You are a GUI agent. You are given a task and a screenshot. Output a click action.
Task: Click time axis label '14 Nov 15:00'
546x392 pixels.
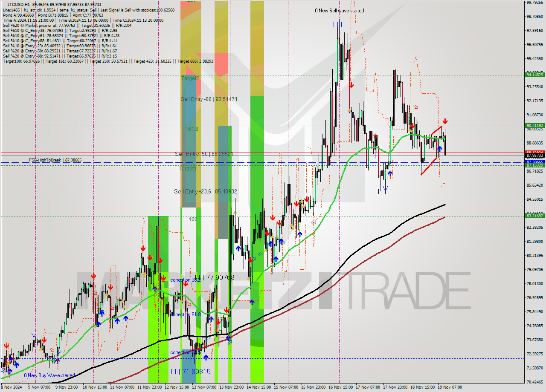(258, 387)
